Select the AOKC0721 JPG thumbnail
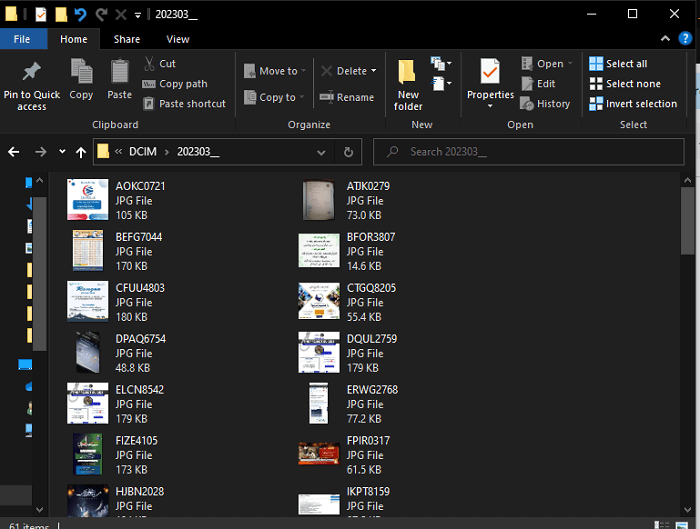The width and height of the screenshot is (700, 529). [87, 200]
